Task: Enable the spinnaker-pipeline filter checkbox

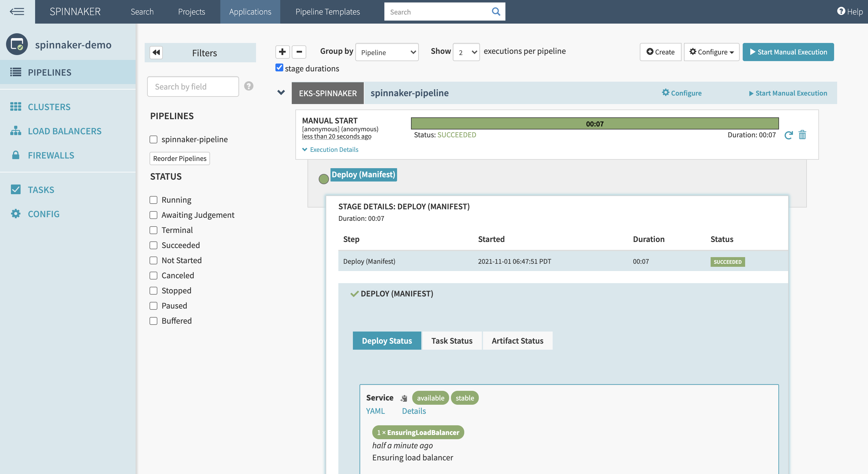Action: [153, 139]
